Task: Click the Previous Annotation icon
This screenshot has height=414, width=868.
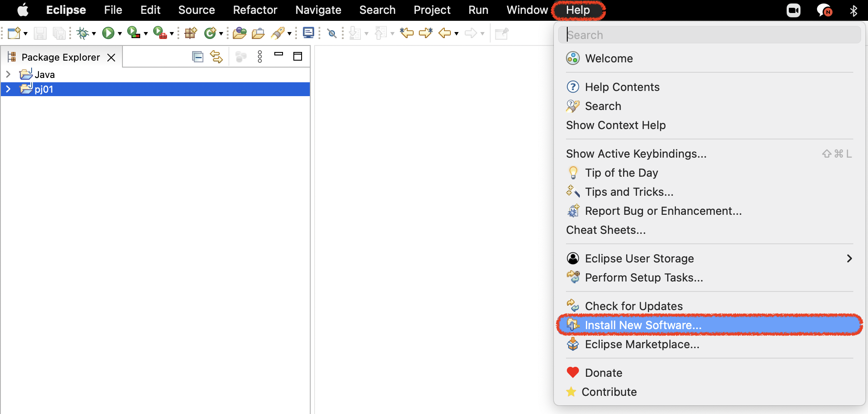Action: tap(381, 33)
